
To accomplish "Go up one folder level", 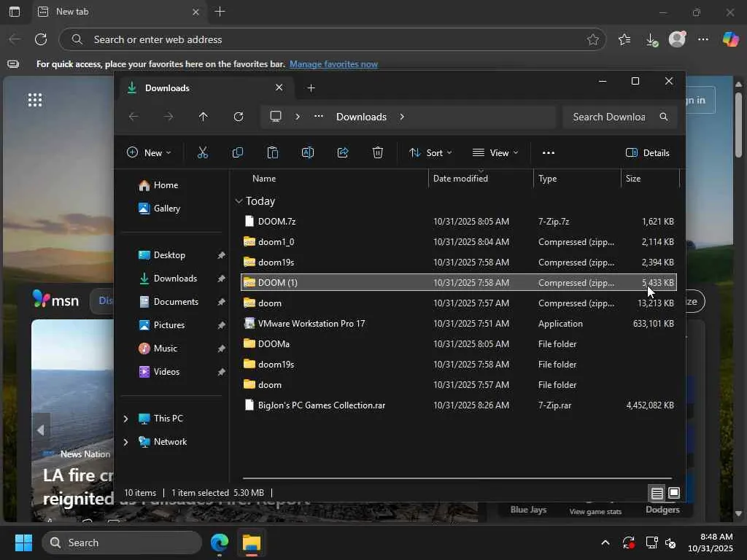I will pyautogui.click(x=204, y=117).
